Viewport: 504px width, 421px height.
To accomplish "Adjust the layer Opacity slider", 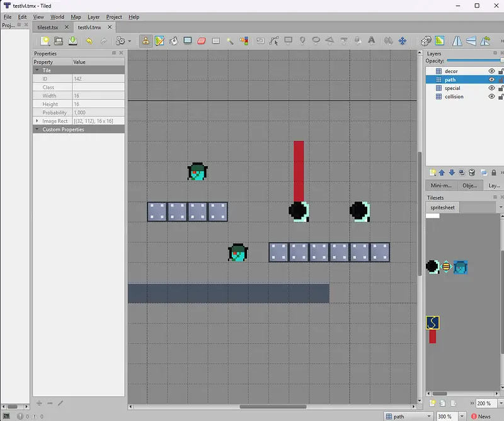I will click(x=475, y=61).
